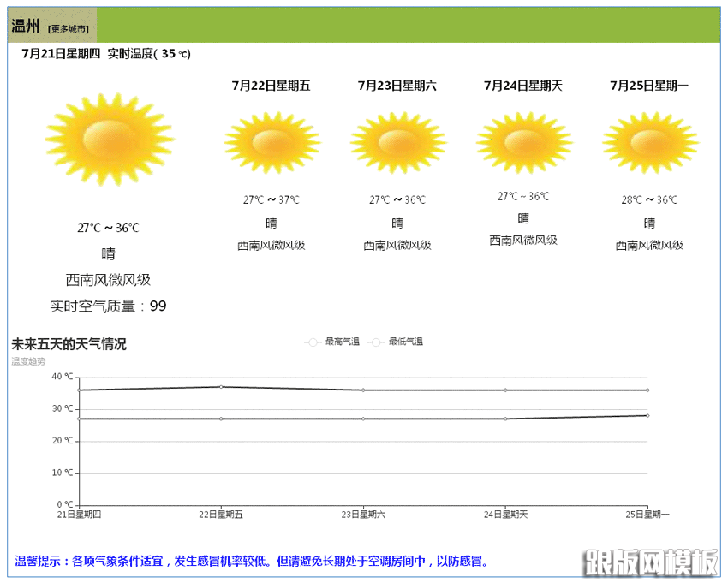
Task: Click the 实时空气质量 99 reading
Action: coord(108,306)
